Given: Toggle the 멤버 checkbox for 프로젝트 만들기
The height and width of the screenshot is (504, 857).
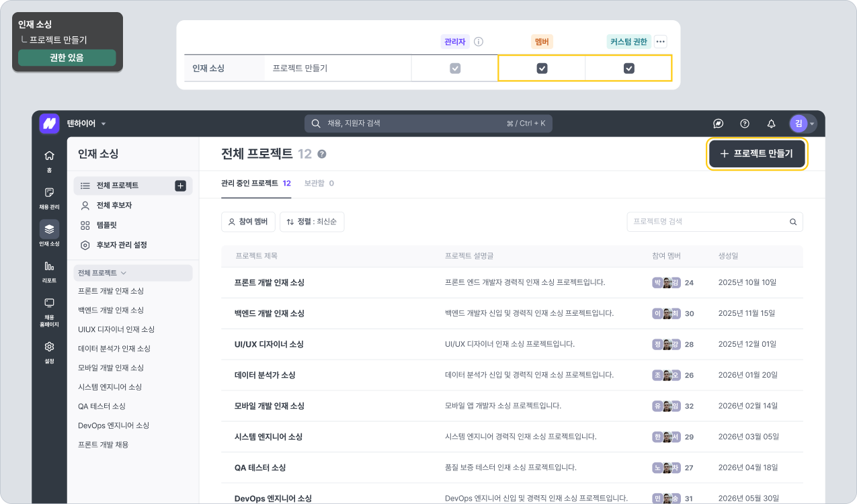Looking at the screenshot, I should tap(542, 69).
